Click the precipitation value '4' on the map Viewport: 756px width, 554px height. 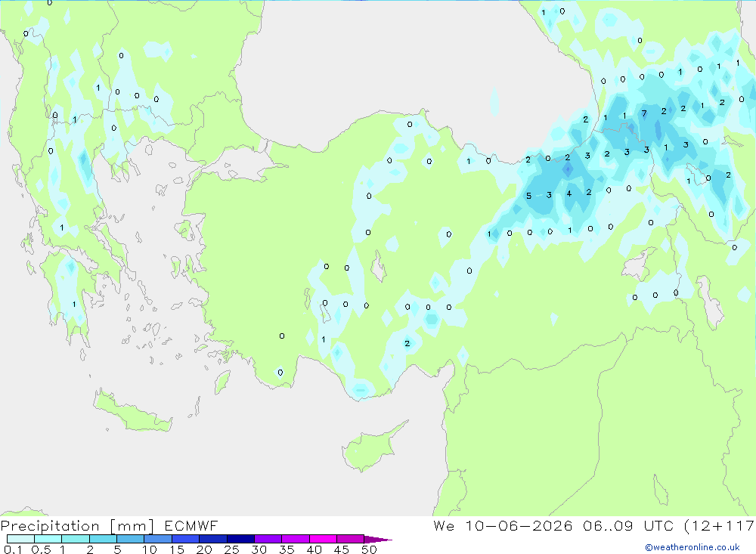569,193
